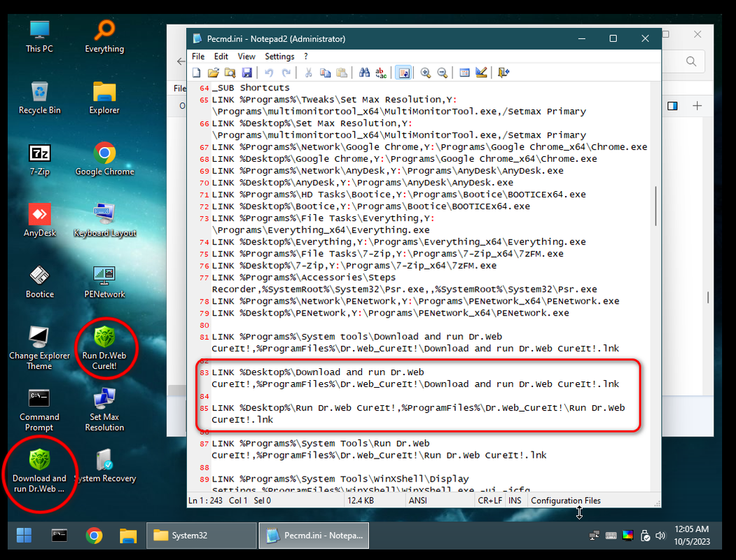Click line 83 Download and run Dr.Web entry
Viewport: 736px width, 560px height.
point(416,378)
